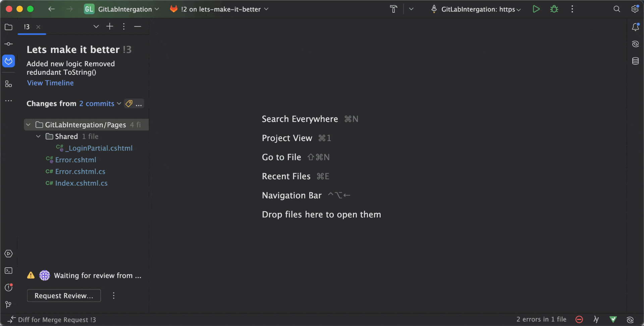Collapse the GitLabIntergation/Pages folder
This screenshot has height=326, width=644.
click(x=29, y=125)
